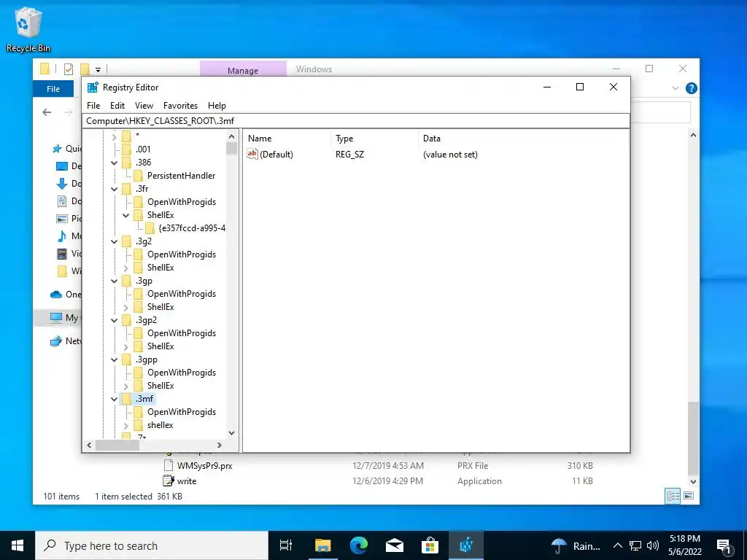Open Microsoft Store from the taskbar

point(430,545)
